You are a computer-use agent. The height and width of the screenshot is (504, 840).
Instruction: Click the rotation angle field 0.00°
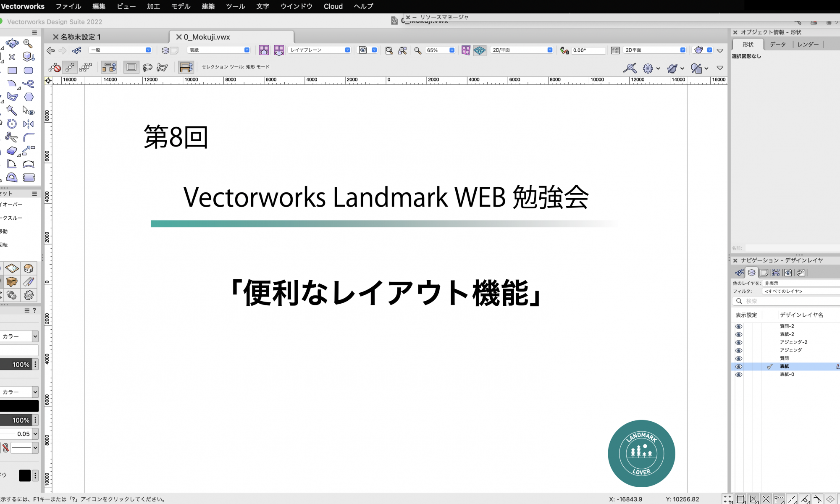588,50
